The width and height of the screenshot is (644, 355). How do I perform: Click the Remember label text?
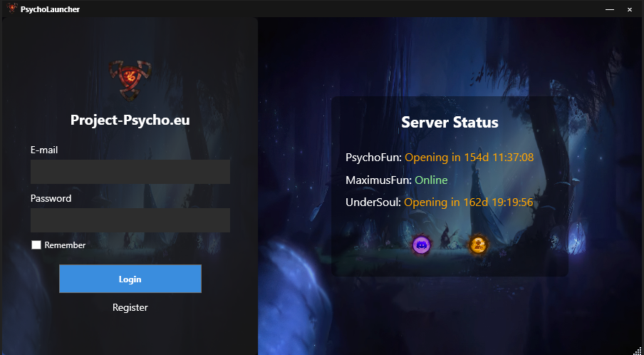pos(65,245)
